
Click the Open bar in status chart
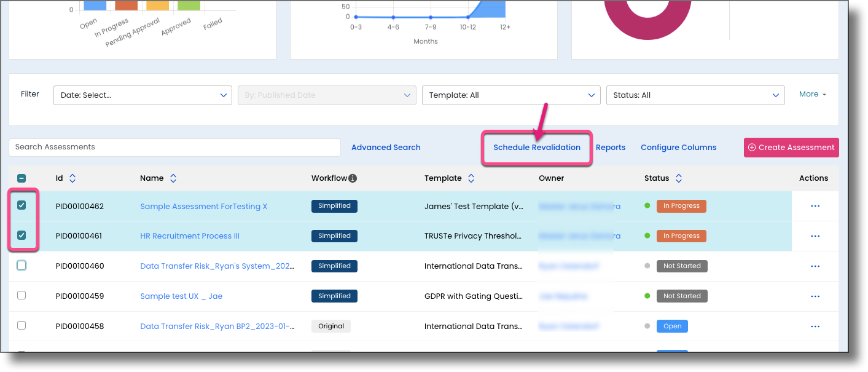tap(95, 5)
